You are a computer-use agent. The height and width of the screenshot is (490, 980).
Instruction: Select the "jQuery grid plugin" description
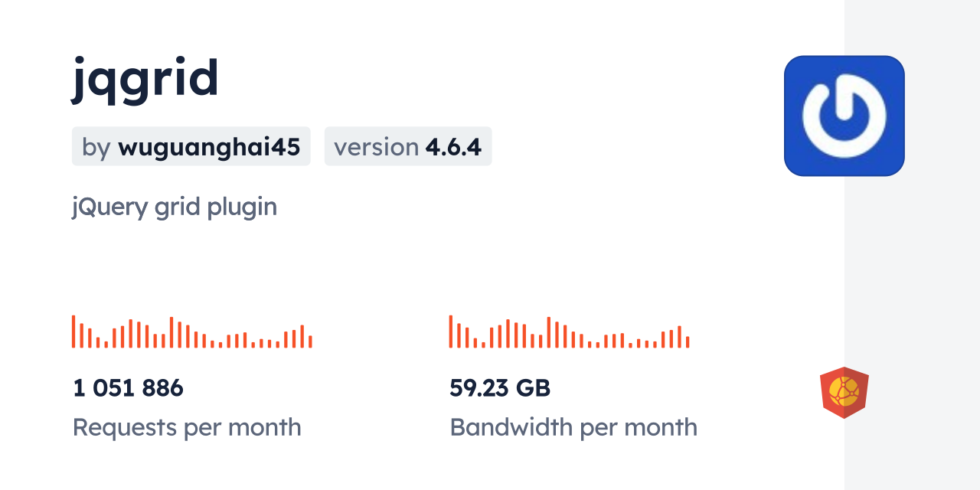[x=175, y=207]
